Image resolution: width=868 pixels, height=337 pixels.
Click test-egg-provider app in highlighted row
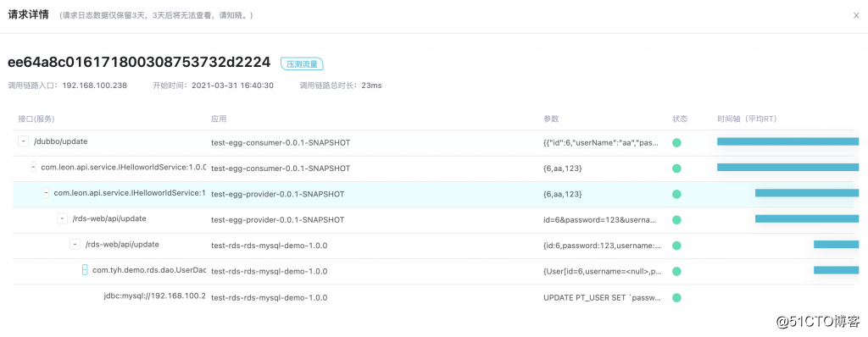[277, 194]
